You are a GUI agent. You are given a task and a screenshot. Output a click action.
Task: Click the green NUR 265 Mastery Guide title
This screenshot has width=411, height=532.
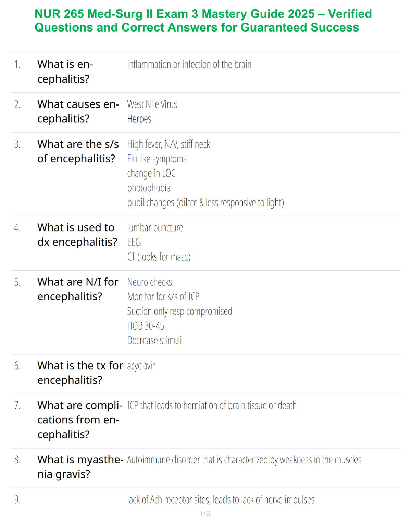(x=203, y=21)
